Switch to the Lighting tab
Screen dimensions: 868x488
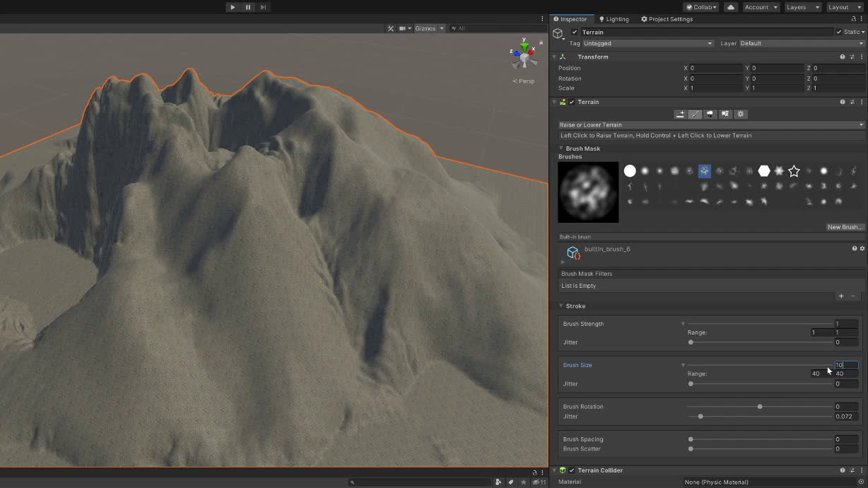pos(614,19)
